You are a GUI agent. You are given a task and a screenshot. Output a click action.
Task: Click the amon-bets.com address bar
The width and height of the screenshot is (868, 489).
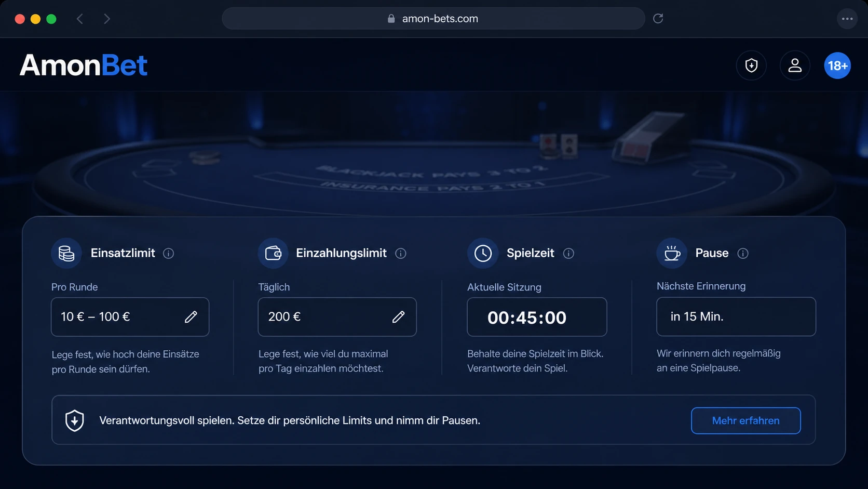click(x=433, y=19)
